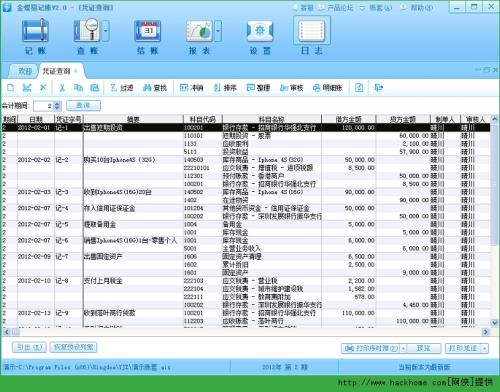Open the dropdown arrow next to 打印凭证
Image resolution: width=500 pixels, height=392 pixels.
tap(484, 348)
